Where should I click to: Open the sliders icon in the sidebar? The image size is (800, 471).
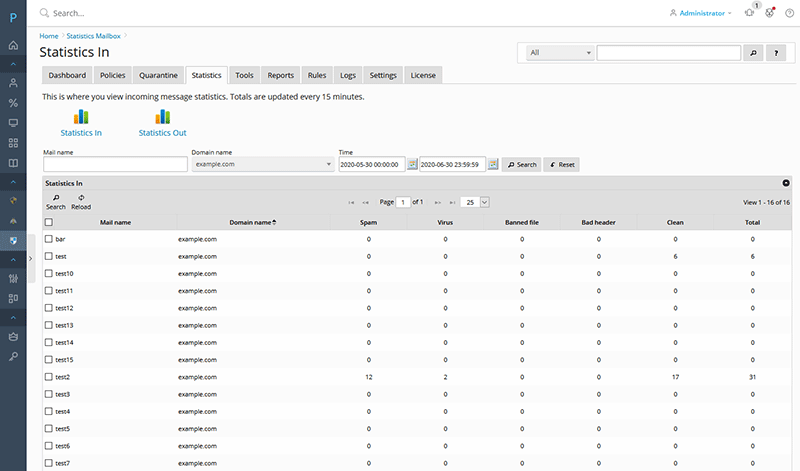pyautogui.click(x=13, y=279)
